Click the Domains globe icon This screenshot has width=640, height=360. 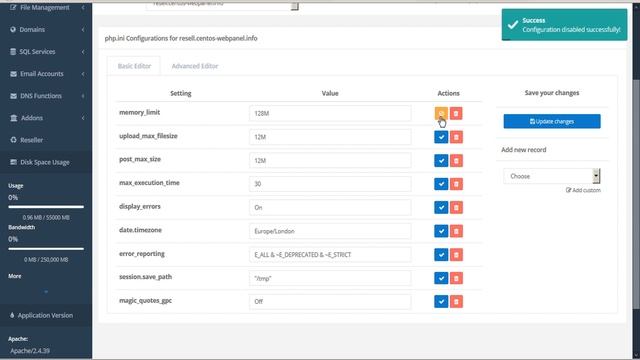tap(13, 29)
